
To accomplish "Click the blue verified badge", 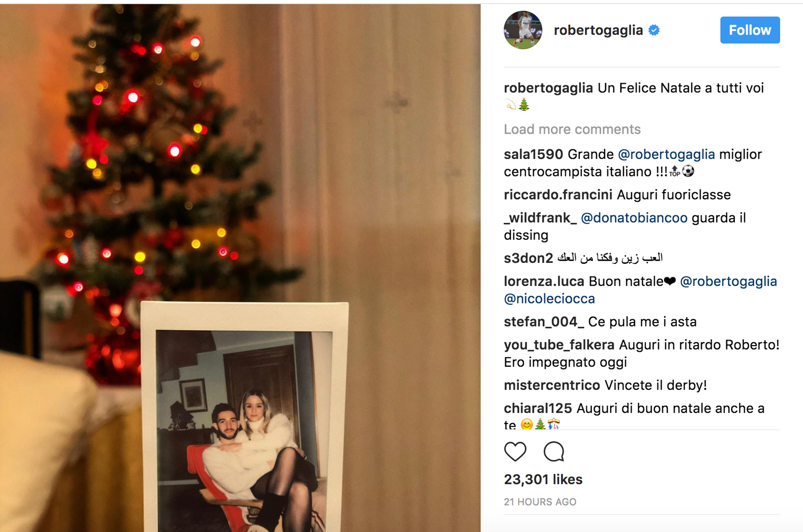I will pyautogui.click(x=654, y=30).
